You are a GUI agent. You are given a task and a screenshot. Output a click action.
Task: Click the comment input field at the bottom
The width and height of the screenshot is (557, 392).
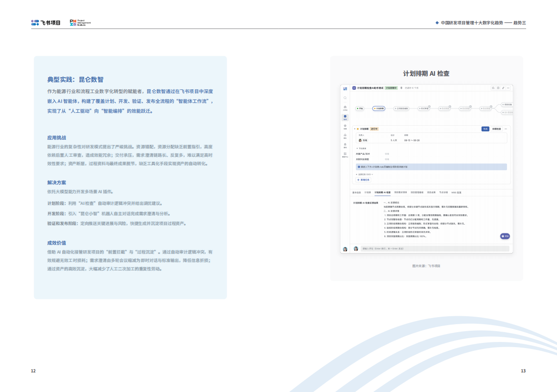point(435,248)
